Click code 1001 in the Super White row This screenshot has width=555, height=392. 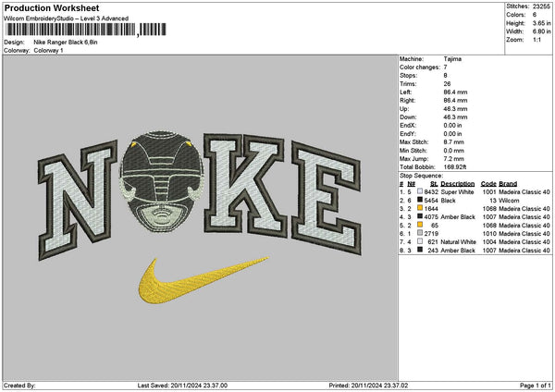[488, 192]
